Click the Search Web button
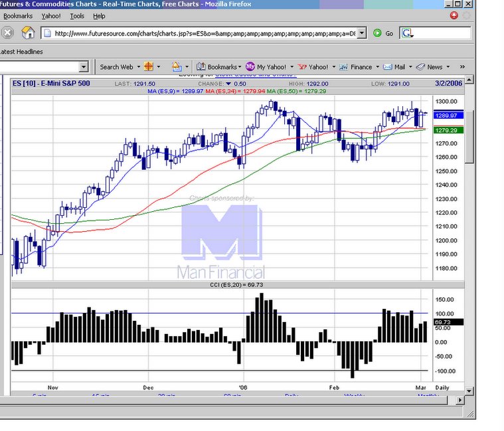Viewport: 504px width, 431px height. tap(116, 67)
